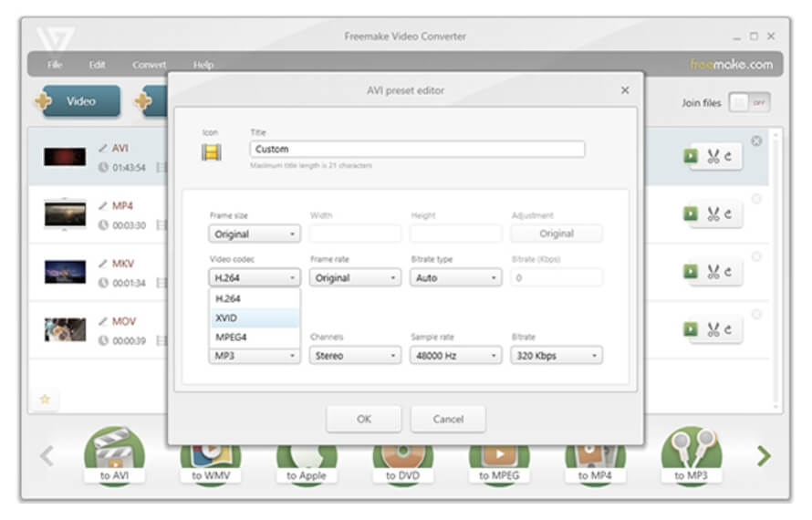Open the Edit menu
The width and height of the screenshot is (812, 520).
97,65
